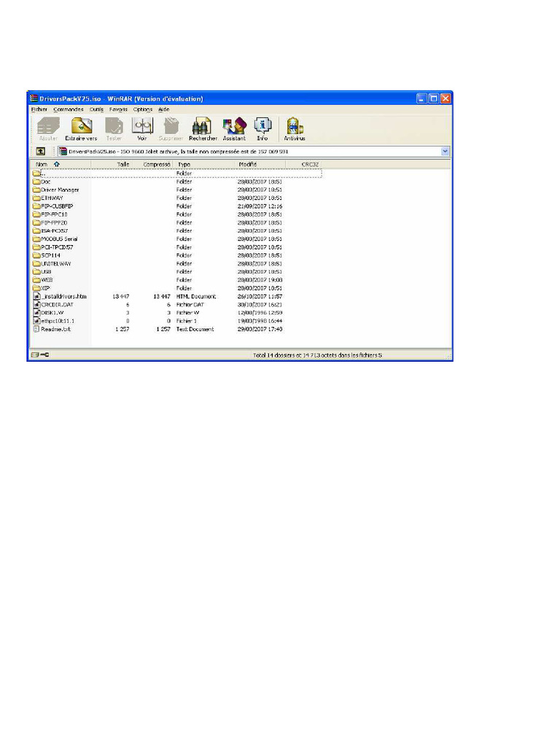This screenshot has height=747, width=560.
Task: Select the parent '..' folder row
Action: [x=176, y=174]
